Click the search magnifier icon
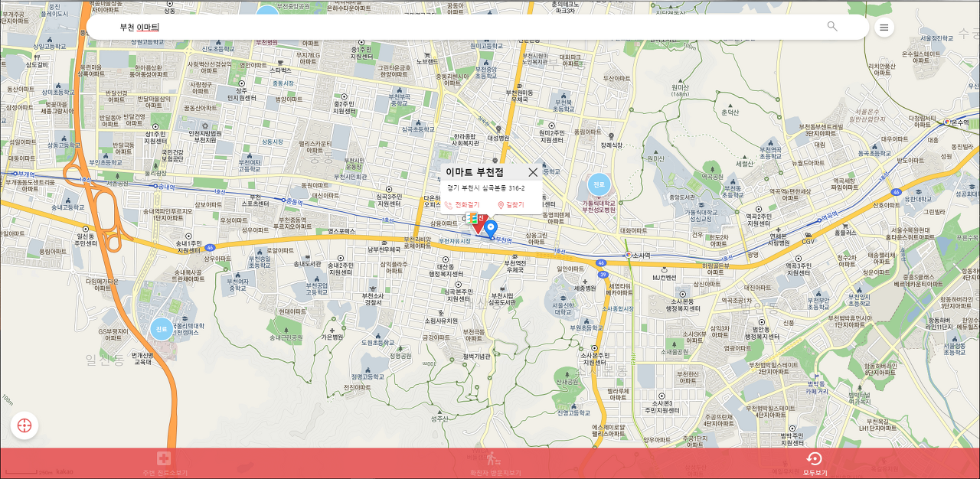 (832, 27)
